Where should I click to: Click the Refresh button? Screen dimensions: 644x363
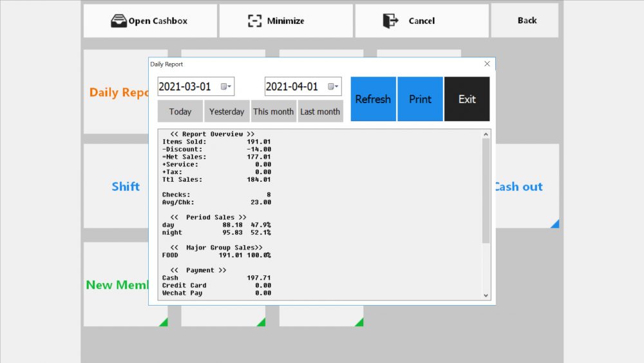[x=373, y=99]
